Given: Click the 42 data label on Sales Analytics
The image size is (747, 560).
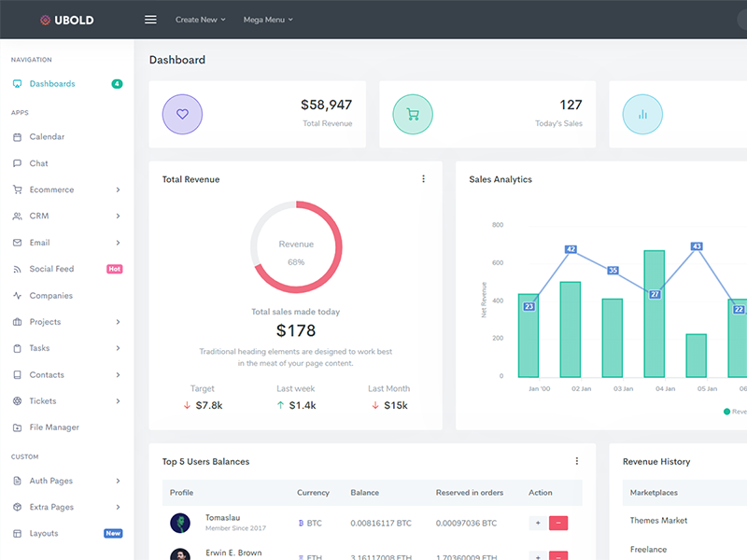Looking at the screenshot, I should [571, 249].
